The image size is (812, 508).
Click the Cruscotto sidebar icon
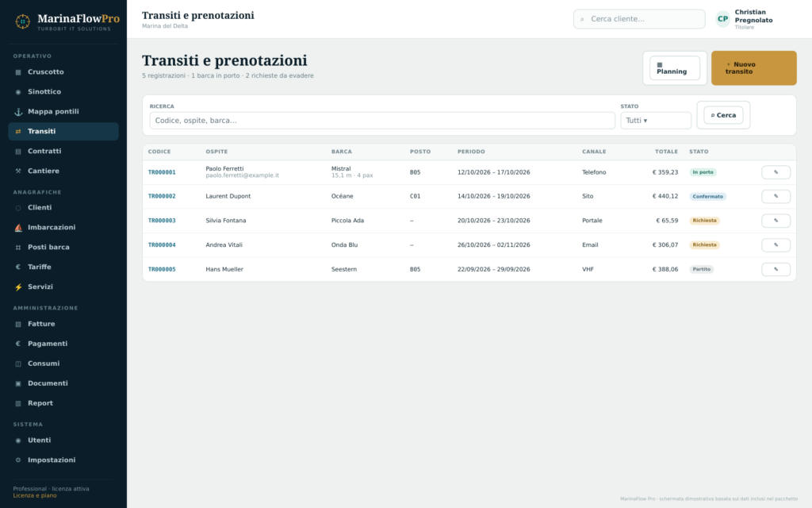(x=18, y=72)
